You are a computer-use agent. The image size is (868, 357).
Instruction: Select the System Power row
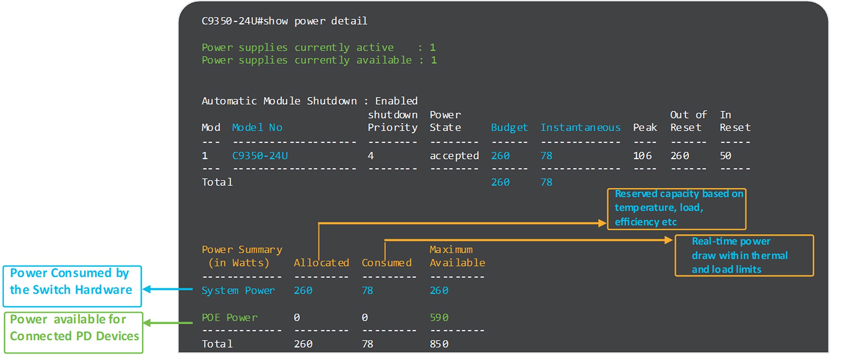pyautogui.click(x=238, y=290)
